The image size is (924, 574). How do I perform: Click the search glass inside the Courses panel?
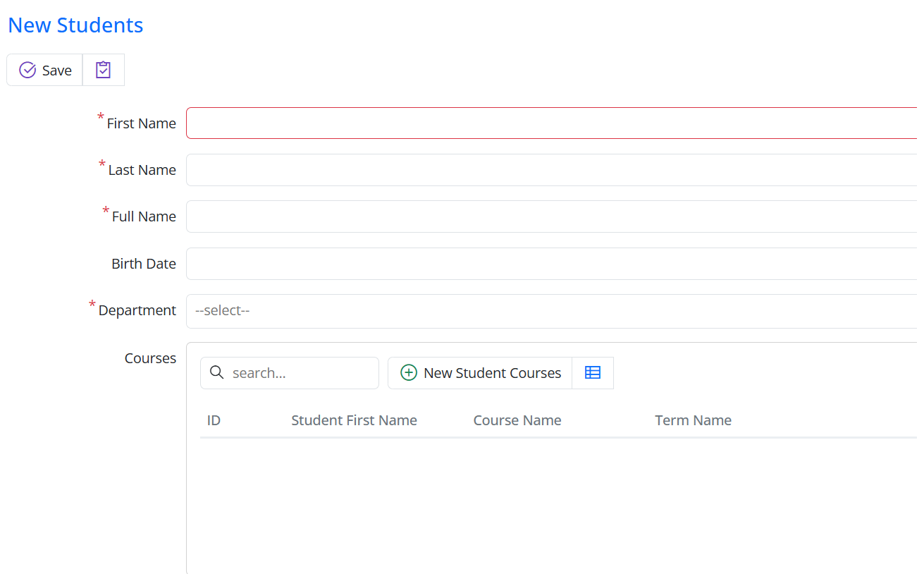[x=216, y=372]
